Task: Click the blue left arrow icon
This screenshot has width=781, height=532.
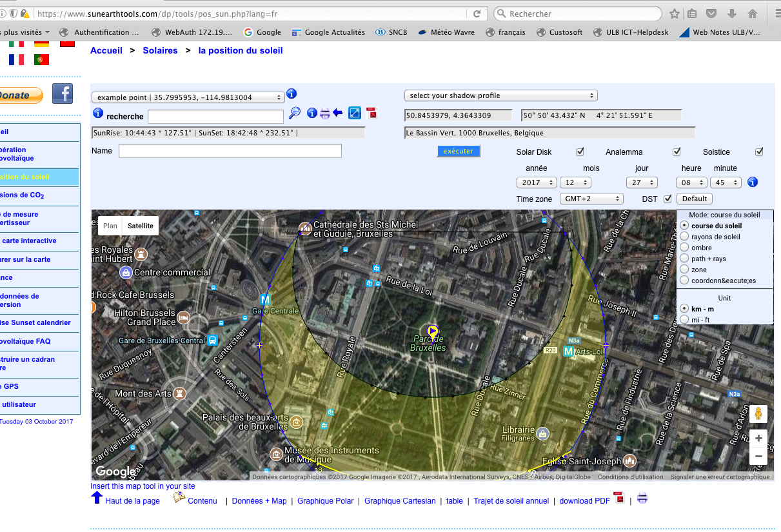Action: [x=338, y=113]
